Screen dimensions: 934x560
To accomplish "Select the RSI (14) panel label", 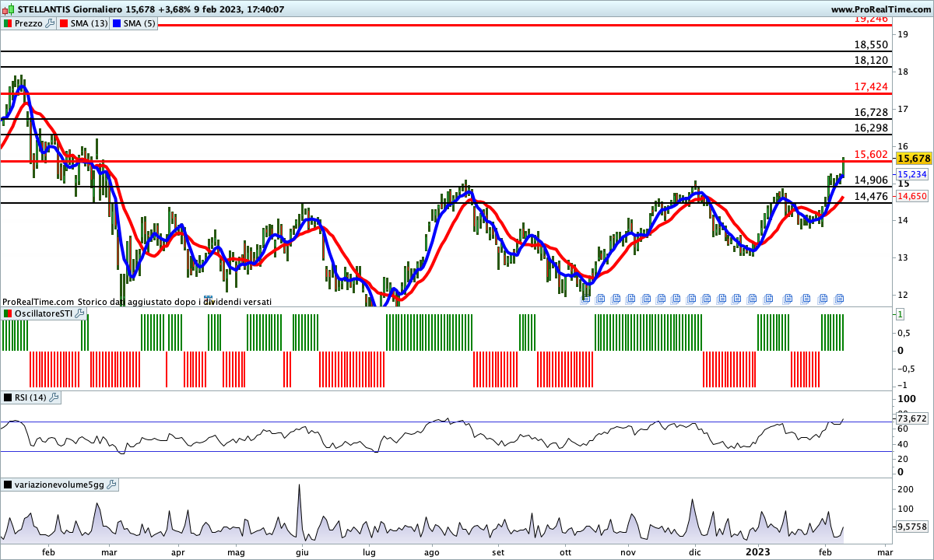I will coord(31,397).
